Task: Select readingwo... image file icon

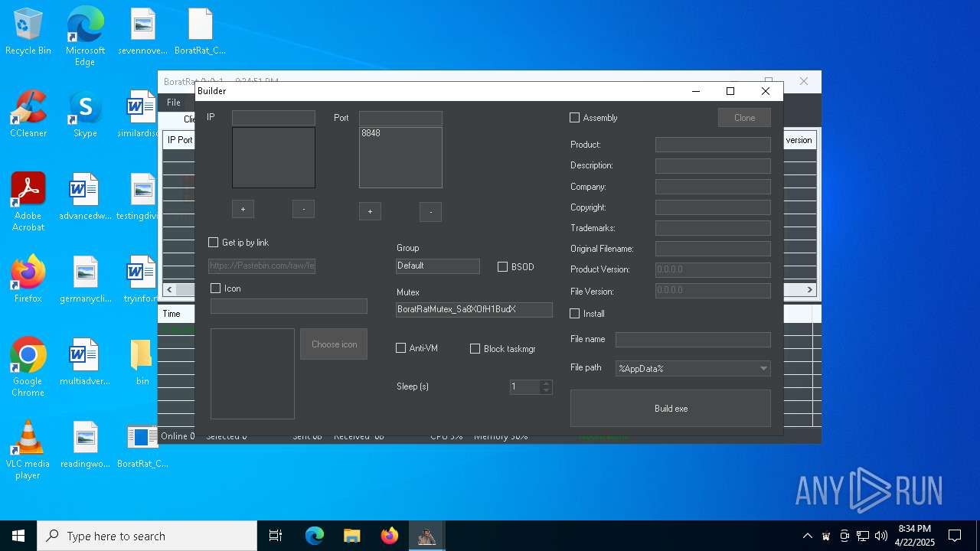Action: coord(85,445)
